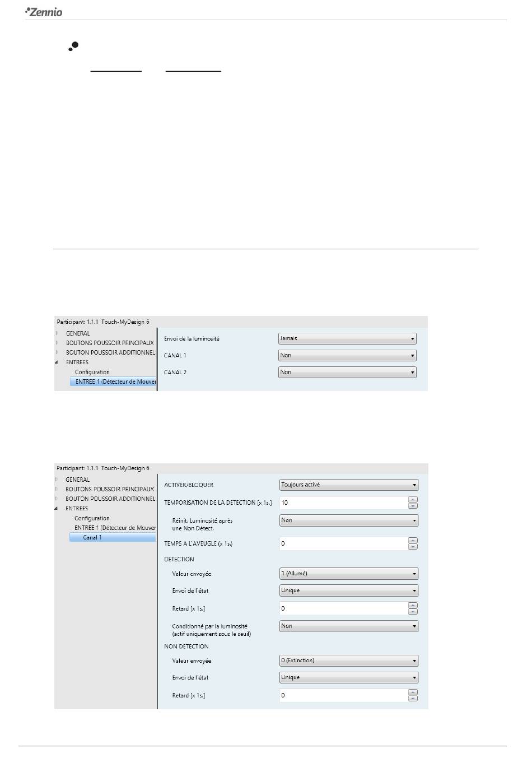
Task: Decrease DETECTION Retard with down arrow
Action: 413,612
